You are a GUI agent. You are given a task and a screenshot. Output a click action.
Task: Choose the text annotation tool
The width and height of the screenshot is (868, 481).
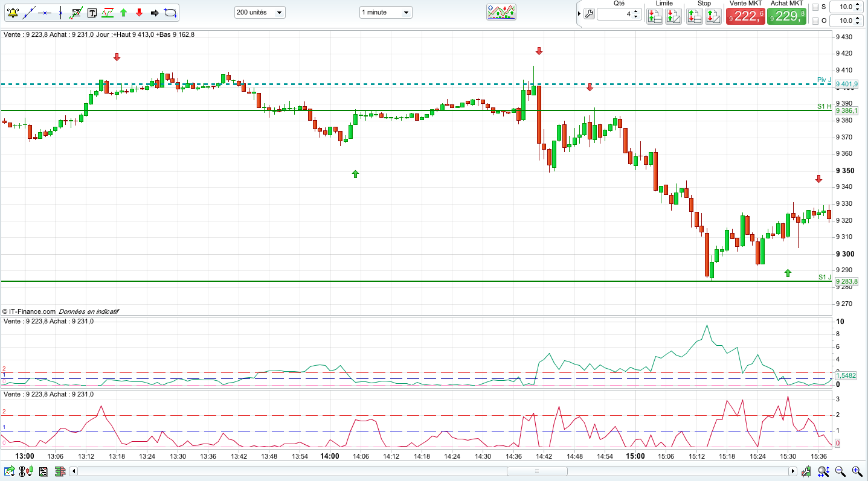[x=92, y=12]
